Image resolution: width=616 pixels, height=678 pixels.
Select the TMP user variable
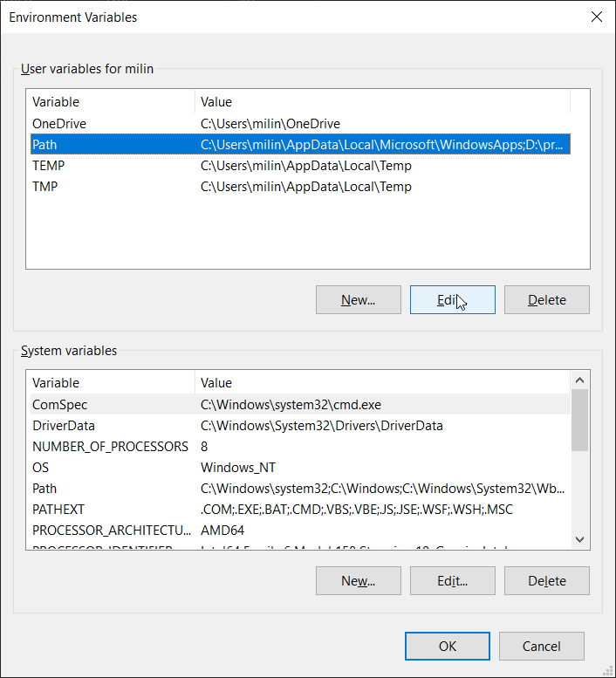point(45,187)
